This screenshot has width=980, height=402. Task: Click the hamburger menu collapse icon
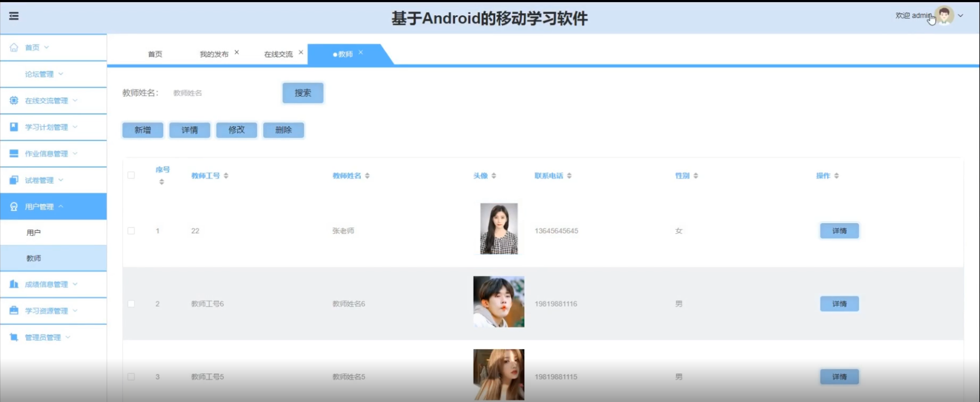[x=14, y=16]
